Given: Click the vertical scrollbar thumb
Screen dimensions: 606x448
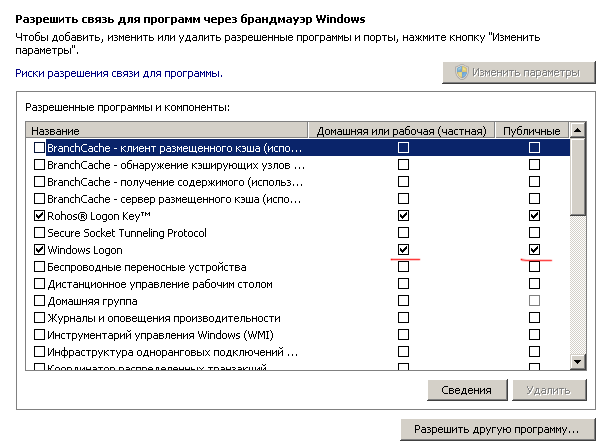Looking at the screenshot, I should point(577,176).
